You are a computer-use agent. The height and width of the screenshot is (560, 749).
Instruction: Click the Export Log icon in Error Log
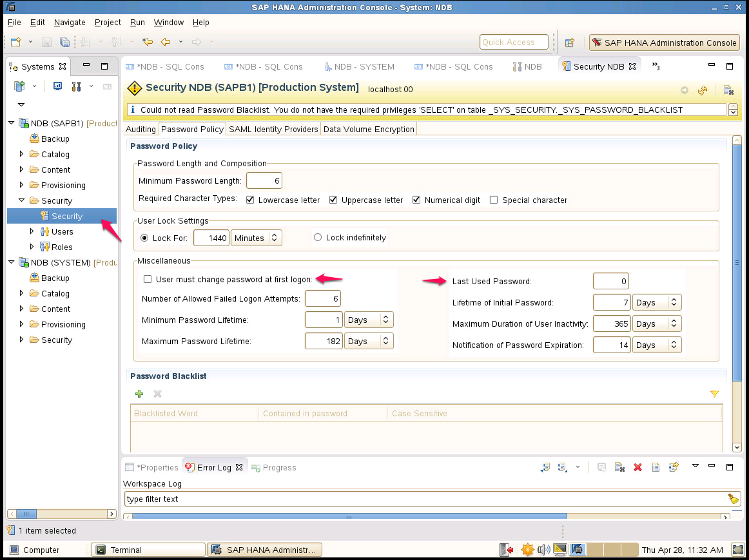[545, 467]
